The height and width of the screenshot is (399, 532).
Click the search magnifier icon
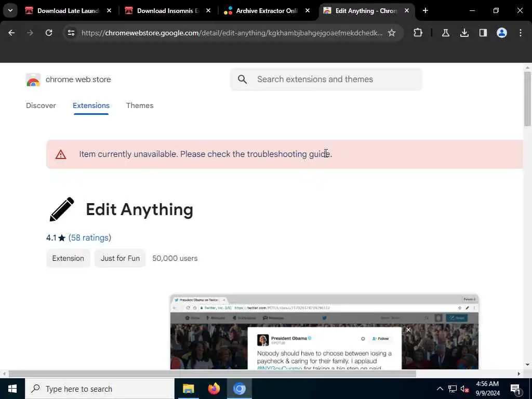click(242, 79)
